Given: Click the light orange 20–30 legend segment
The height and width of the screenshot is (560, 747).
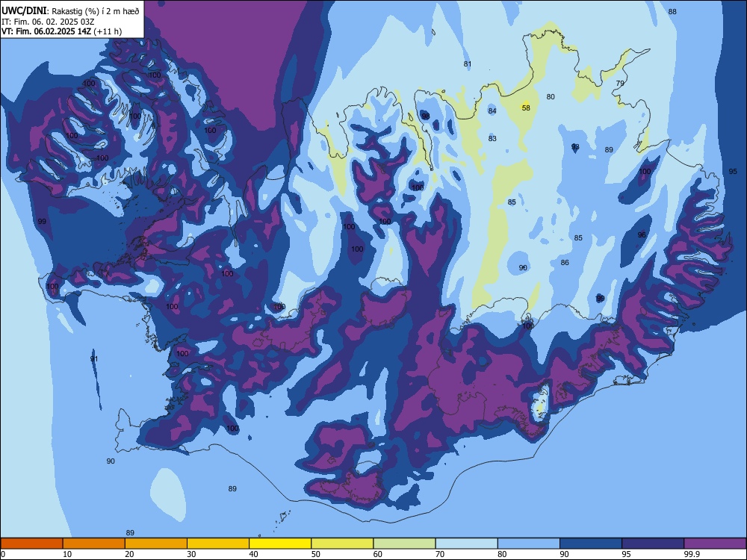Looking at the screenshot, I should point(156,544).
